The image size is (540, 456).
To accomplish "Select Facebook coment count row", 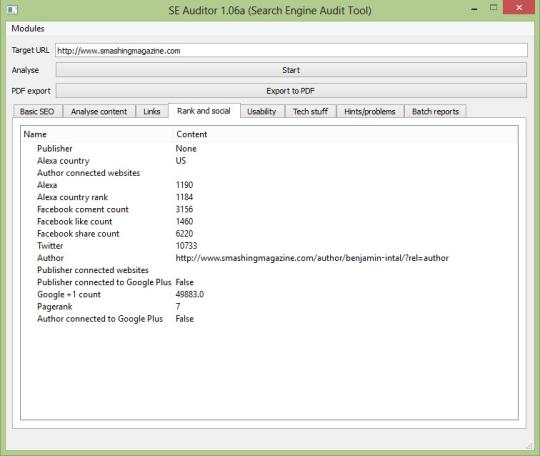I will [x=269, y=209].
